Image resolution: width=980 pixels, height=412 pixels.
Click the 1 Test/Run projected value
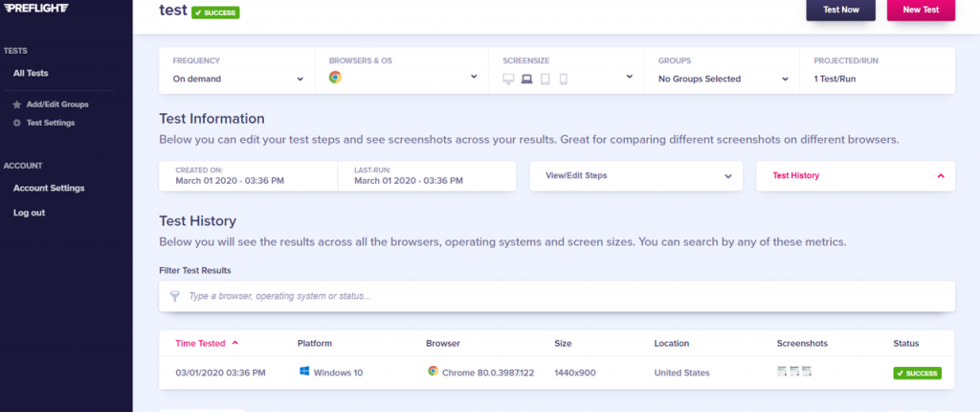click(835, 80)
